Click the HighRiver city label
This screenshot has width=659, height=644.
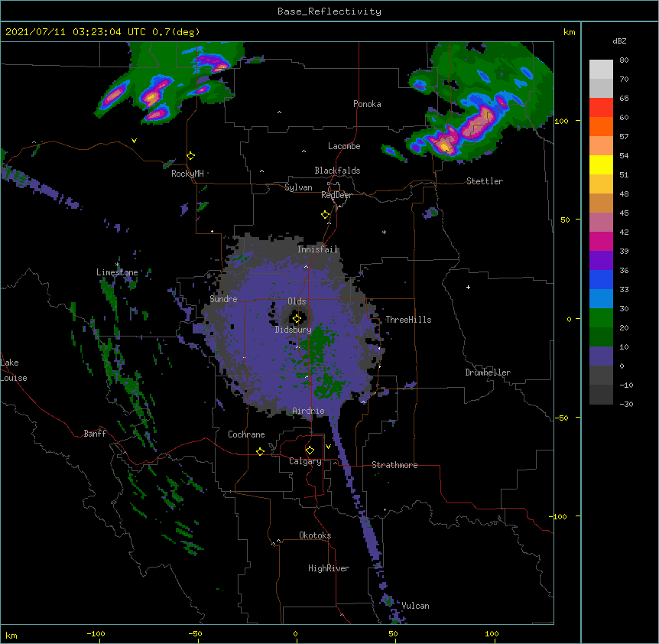coord(329,568)
